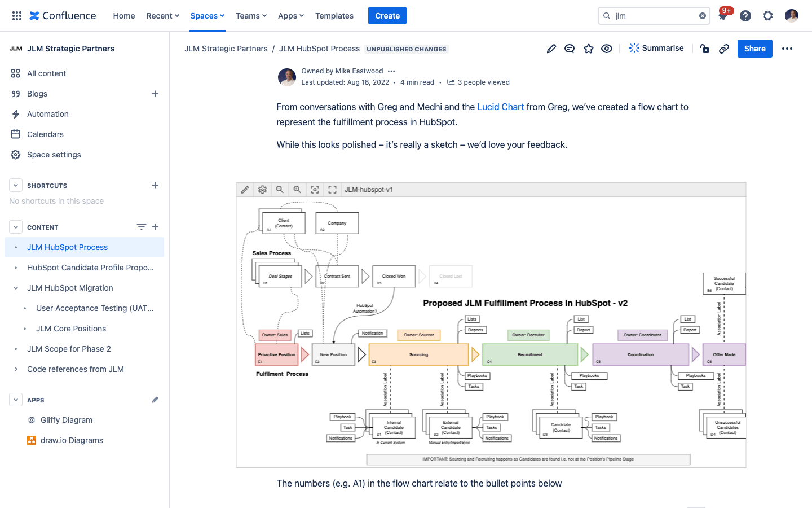Screen dimensions: 812x508
Task: Open Templates in the top nav
Action: click(334, 16)
